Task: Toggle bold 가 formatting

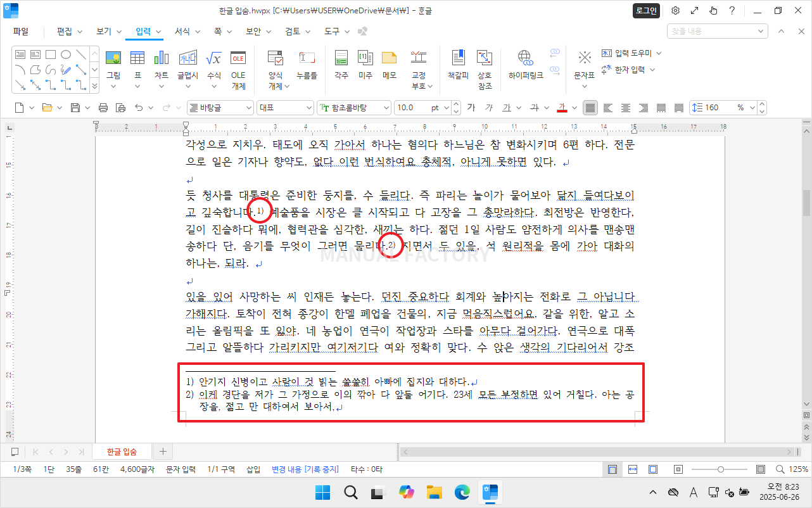Action: tap(471, 108)
